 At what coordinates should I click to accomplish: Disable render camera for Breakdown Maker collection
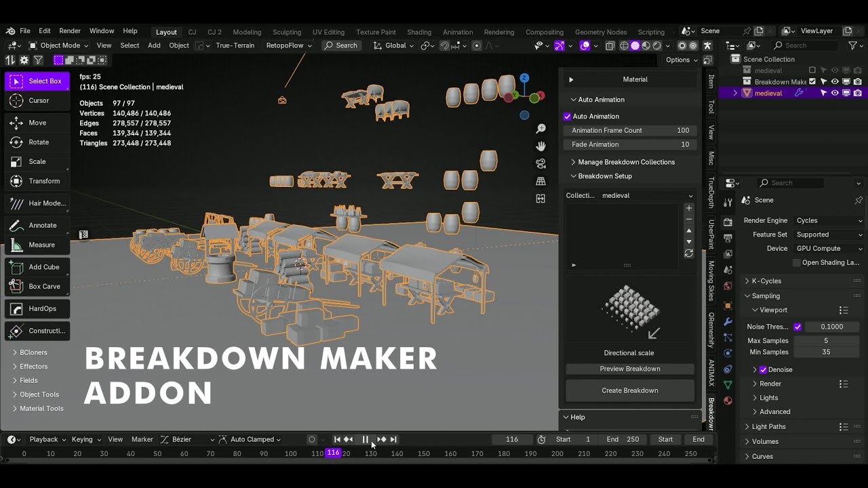click(858, 81)
